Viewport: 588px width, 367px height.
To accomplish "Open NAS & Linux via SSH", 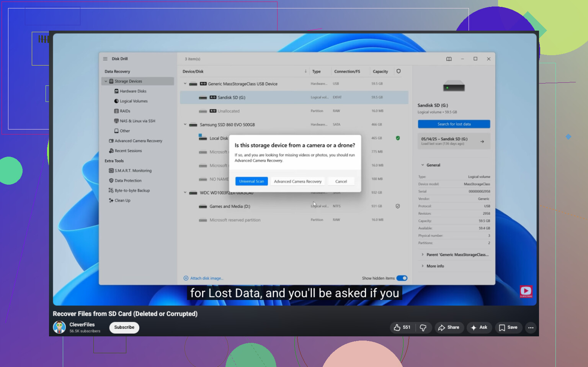I will [134, 121].
